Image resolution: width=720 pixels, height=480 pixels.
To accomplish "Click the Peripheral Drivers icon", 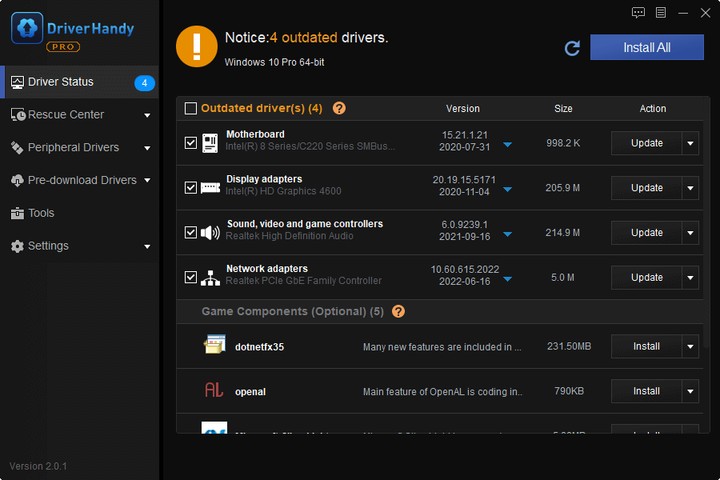I will click(17, 147).
